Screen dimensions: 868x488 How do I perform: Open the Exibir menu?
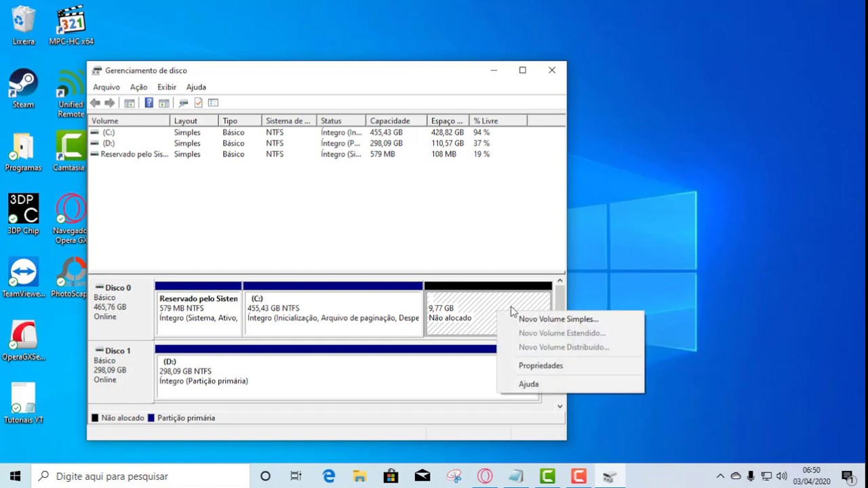point(167,87)
